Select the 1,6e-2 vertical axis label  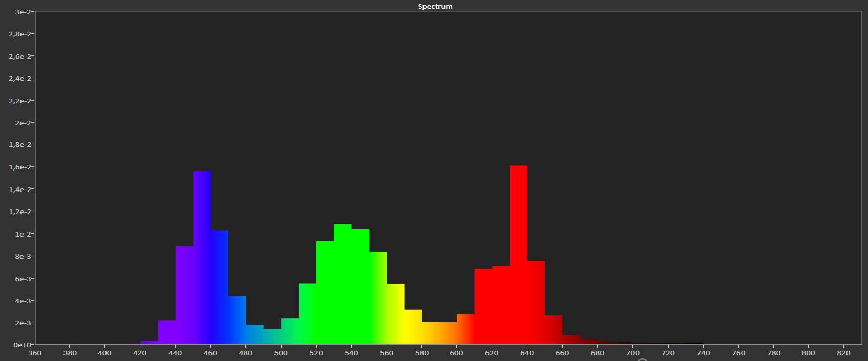point(19,167)
